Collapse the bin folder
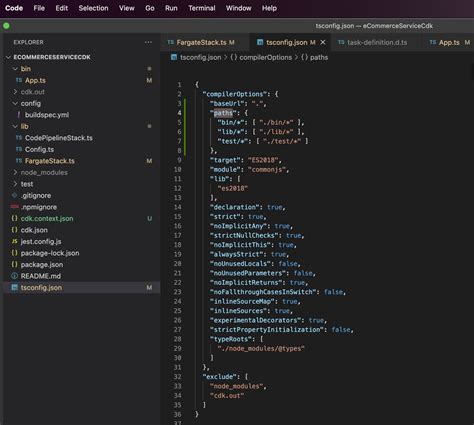474x425 pixels. (15, 69)
